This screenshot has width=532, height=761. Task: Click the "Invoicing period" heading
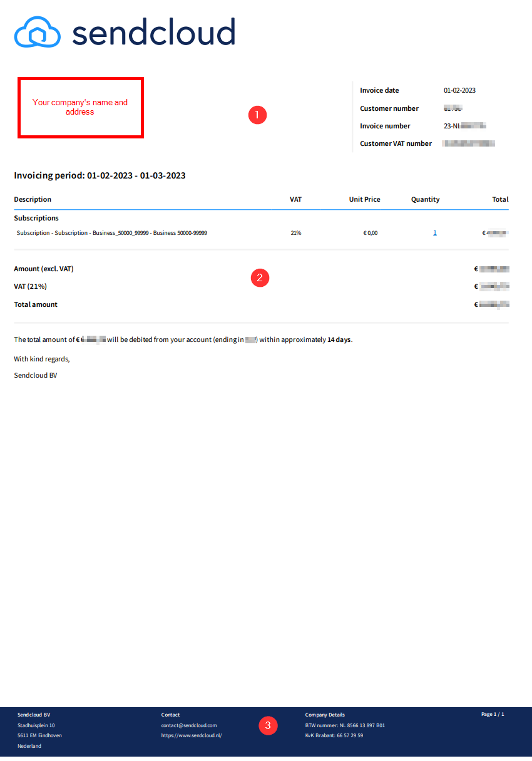pyautogui.click(x=100, y=175)
